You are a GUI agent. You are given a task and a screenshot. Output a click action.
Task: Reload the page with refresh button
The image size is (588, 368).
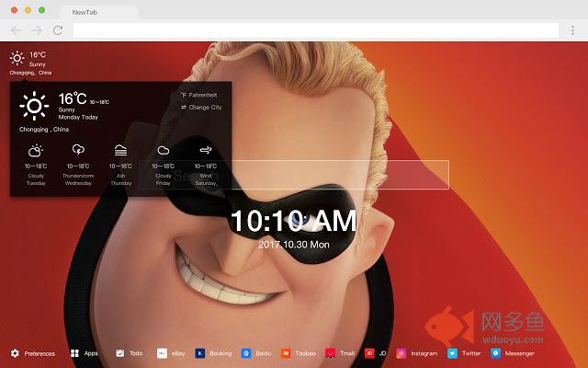(x=58, y=30)
